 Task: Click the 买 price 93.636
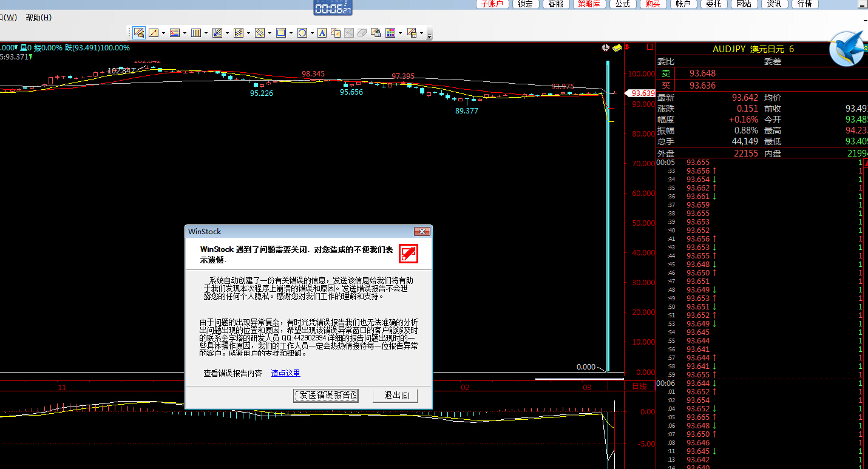(x=702, y=86)
